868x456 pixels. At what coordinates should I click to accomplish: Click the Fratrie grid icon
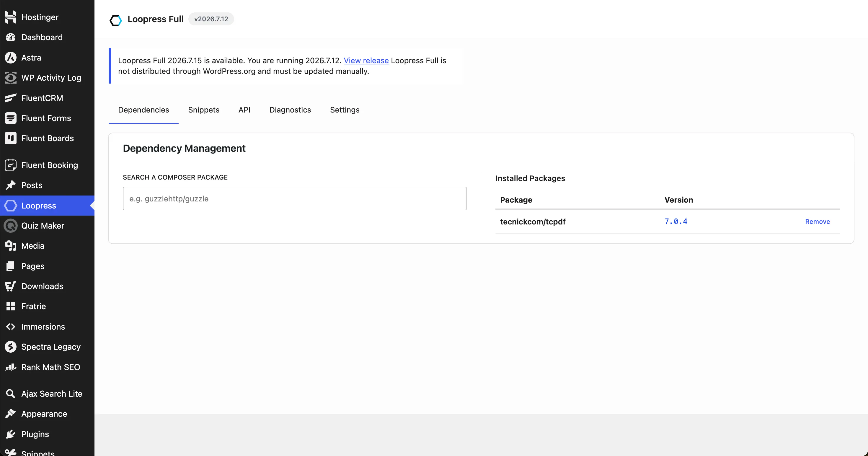pos(10,306)
